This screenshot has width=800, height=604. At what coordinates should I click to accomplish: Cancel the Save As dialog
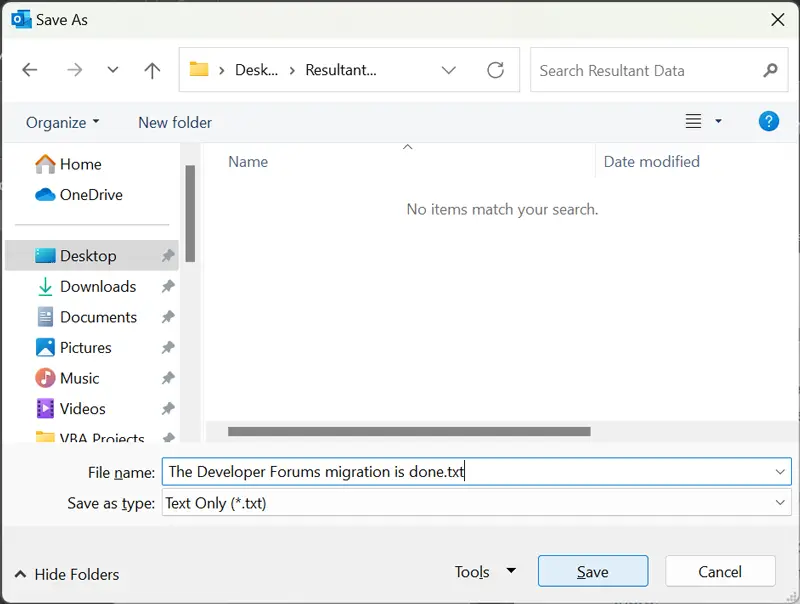719,572
